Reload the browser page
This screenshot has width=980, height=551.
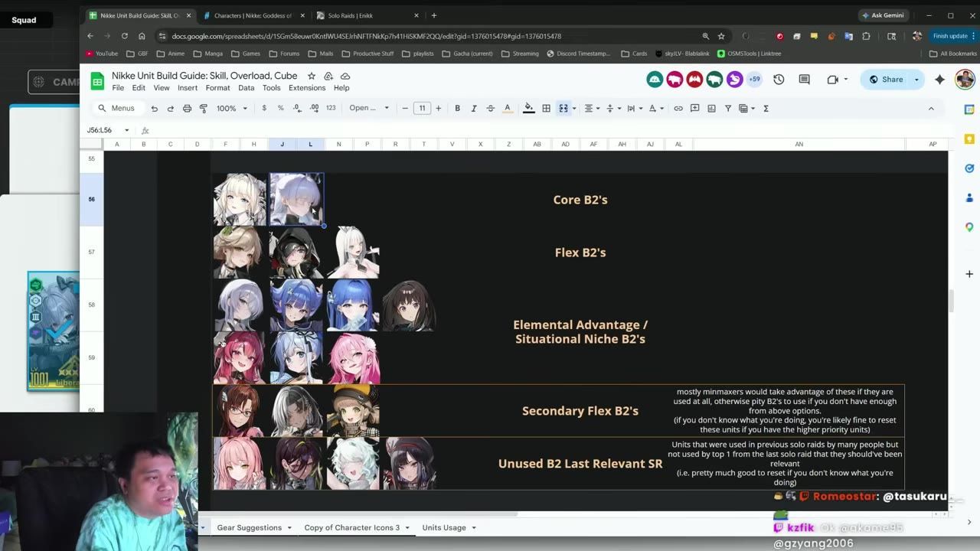(124, 36)
